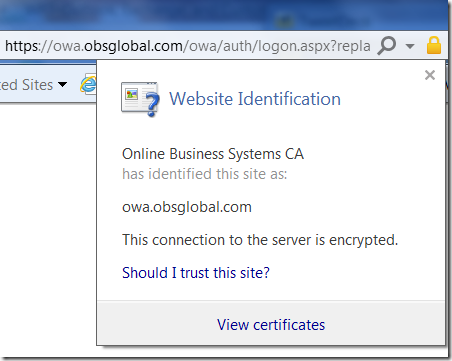452x361 pixels.
Task: Click the 'connection to the server is encrypted' message
Action: 260,240
